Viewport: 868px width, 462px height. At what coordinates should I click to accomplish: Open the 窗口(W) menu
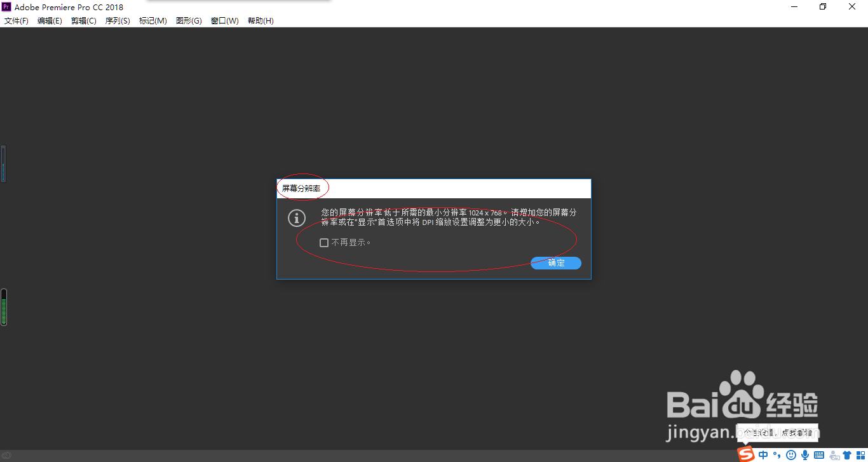[x=224, y=20]
